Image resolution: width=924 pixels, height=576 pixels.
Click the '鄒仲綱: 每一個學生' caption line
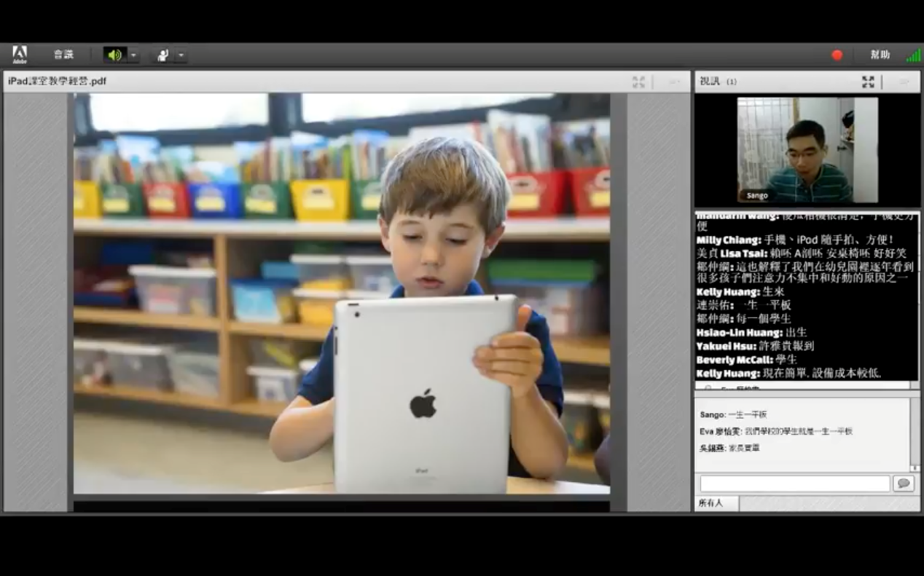[x=743, y=319]
